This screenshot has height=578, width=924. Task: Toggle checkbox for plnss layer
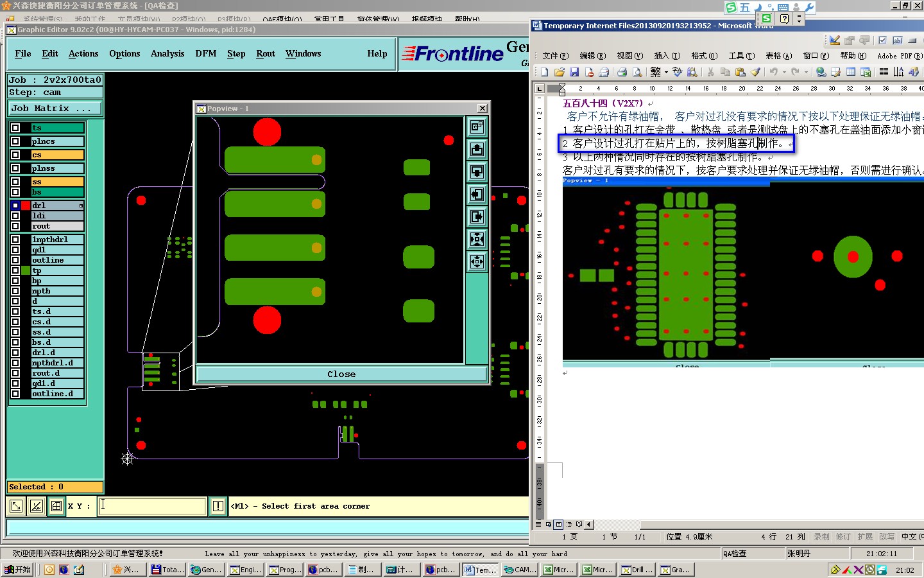pyautogui.click(x=15, y=168)
